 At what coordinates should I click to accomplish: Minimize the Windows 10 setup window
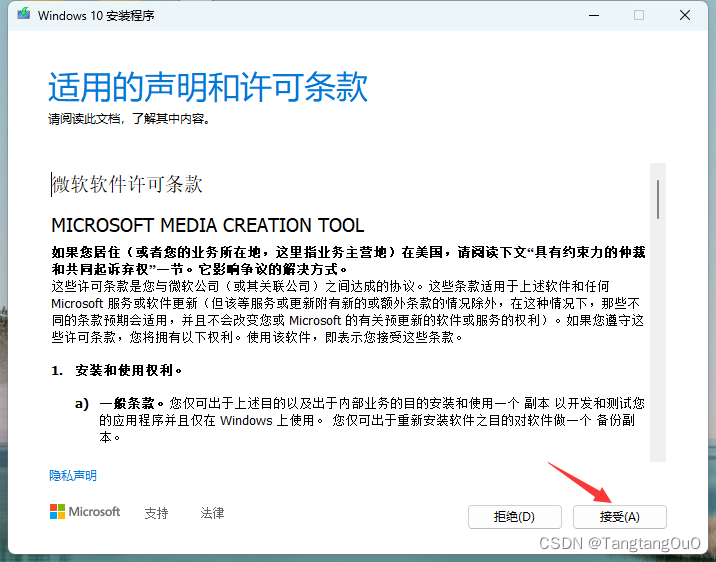point(594,15)
